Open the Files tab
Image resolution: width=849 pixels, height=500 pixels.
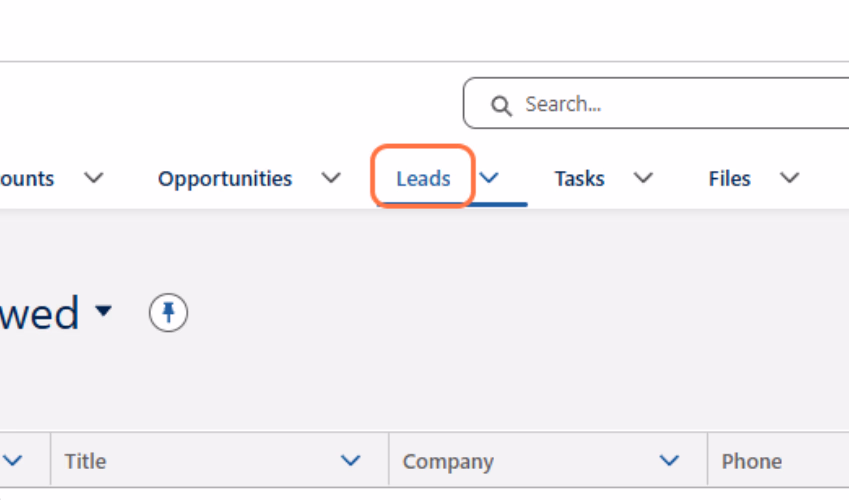point(729,178)
